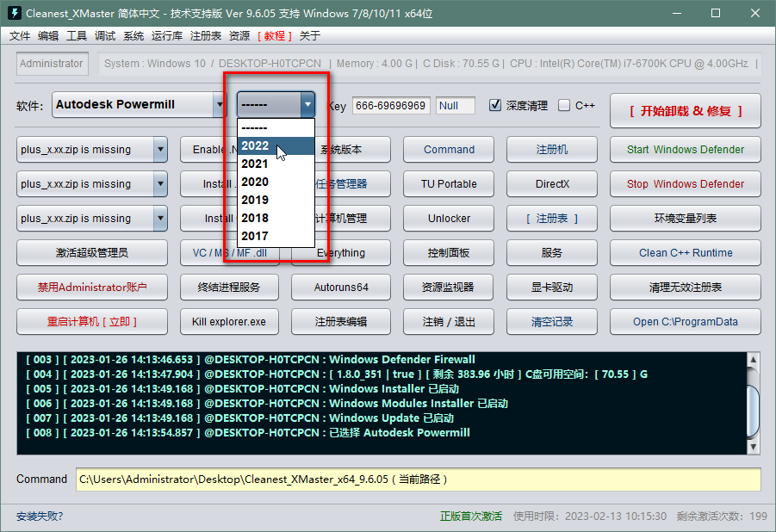Click 清理无效注册表 button
Image resolution: width=776 pixels, height=532 pixels.
[685, 287]
